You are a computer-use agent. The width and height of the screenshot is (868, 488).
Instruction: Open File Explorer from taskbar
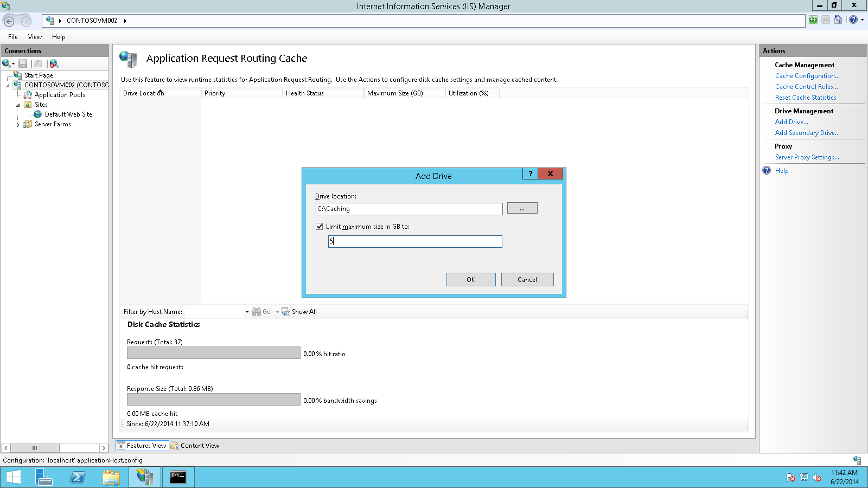point(111,477)
